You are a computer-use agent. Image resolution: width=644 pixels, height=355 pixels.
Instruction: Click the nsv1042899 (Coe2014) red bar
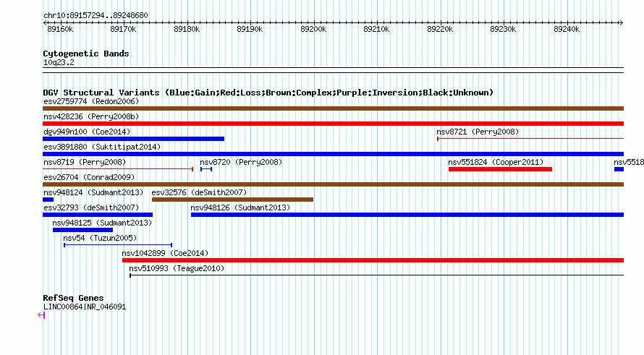coord(373,260)
